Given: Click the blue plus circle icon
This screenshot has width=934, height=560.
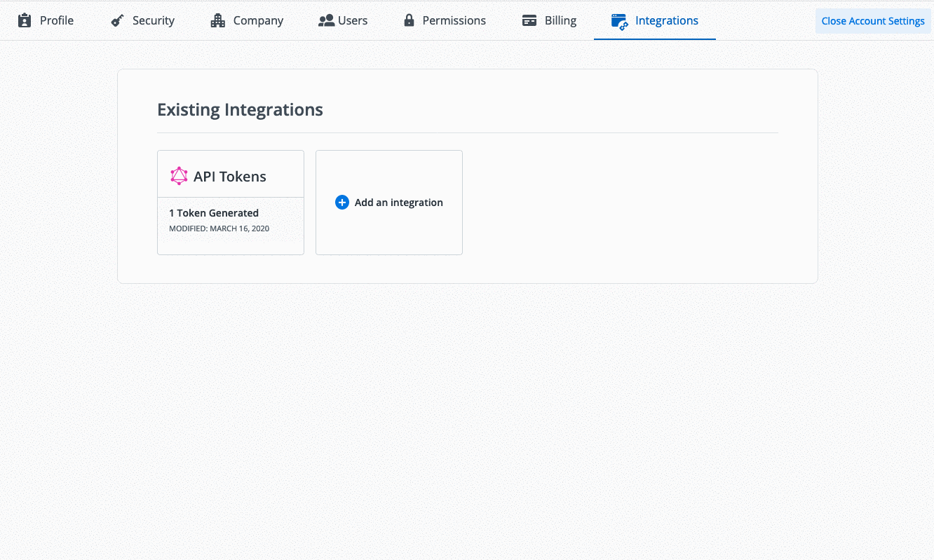Looking at the screenshot, I should [x=342, y=202].
